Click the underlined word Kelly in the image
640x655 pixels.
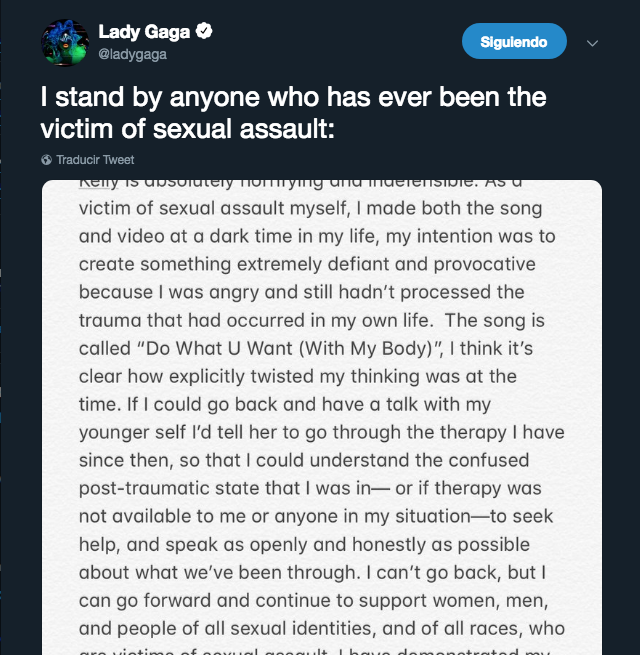point(99,184)
